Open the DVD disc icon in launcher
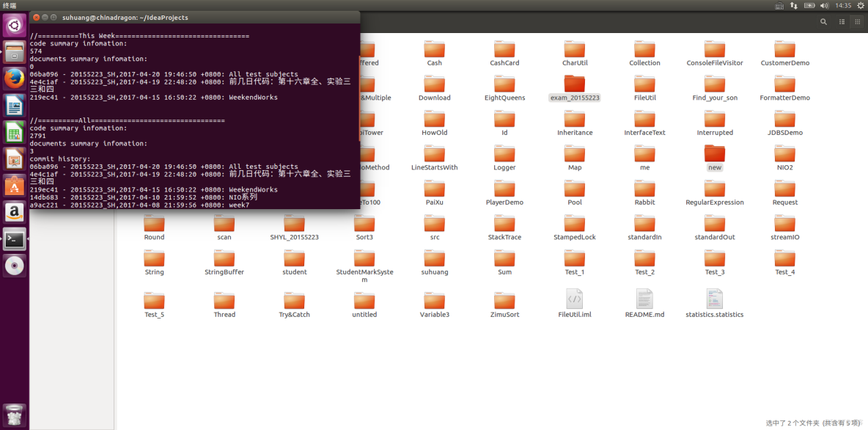Viewport: 868px width, 430px height. (15, 266)
